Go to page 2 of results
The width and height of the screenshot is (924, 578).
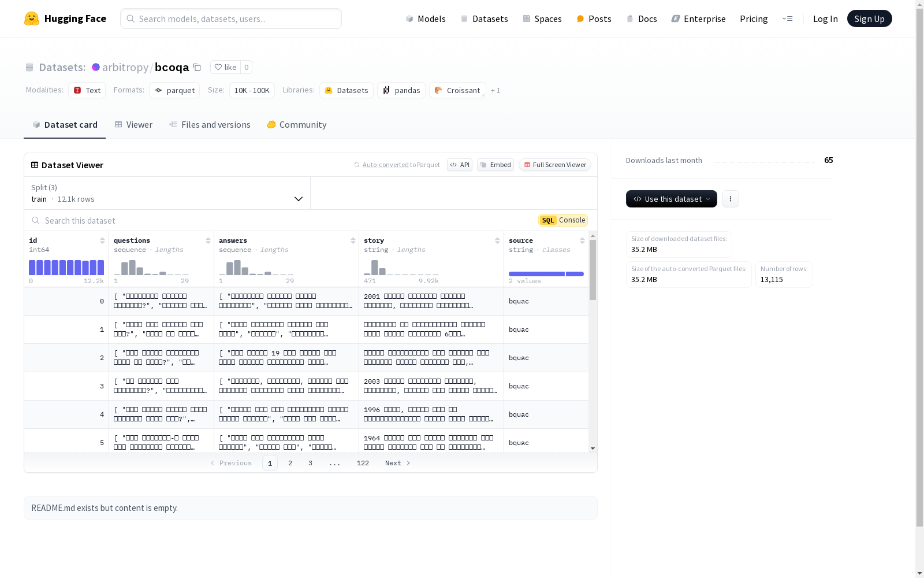click(x=290, y=463)
